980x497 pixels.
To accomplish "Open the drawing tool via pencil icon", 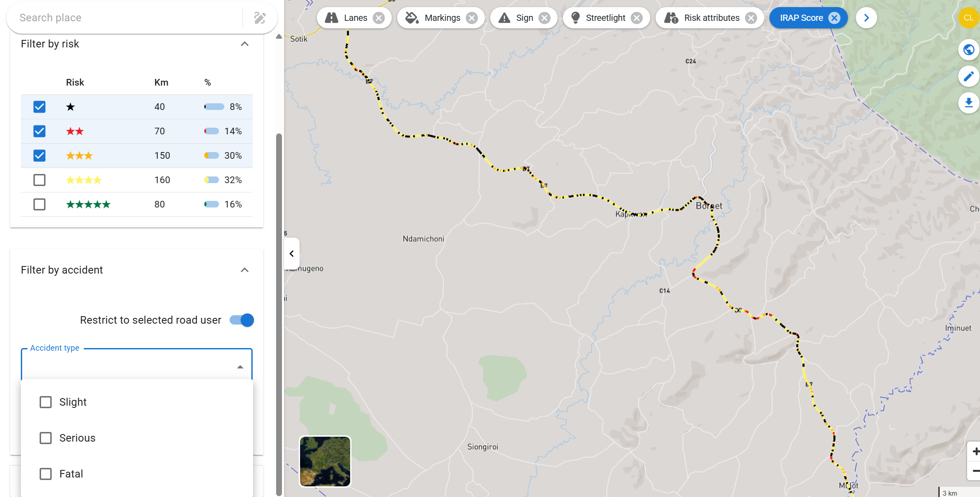I will pyautogui.click(x=969, y=76).
